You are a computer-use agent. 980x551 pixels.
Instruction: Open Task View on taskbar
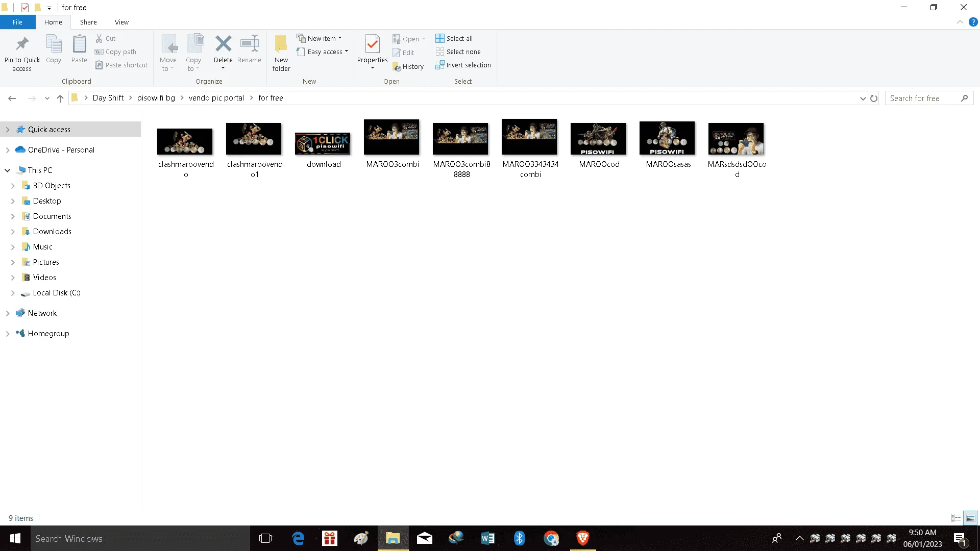[265, 538]
